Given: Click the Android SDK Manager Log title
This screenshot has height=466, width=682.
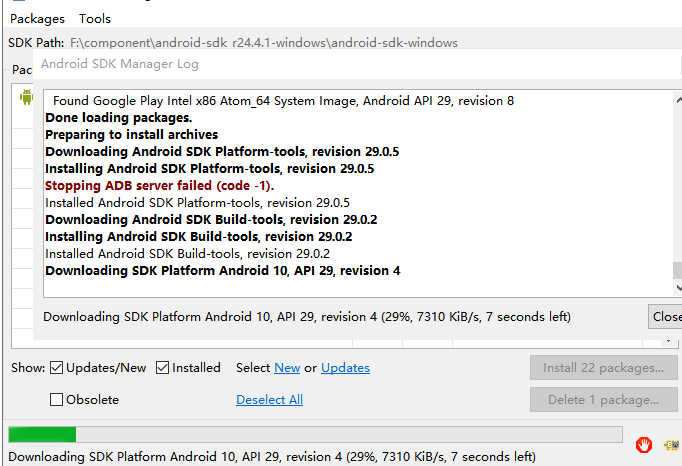Looking at the screenshot, I should [120, 64].
